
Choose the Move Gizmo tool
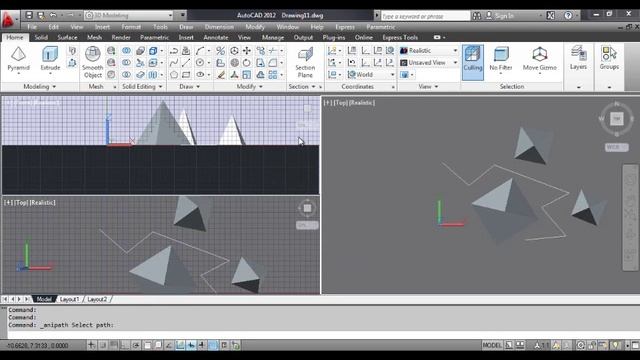coord(540,59)
